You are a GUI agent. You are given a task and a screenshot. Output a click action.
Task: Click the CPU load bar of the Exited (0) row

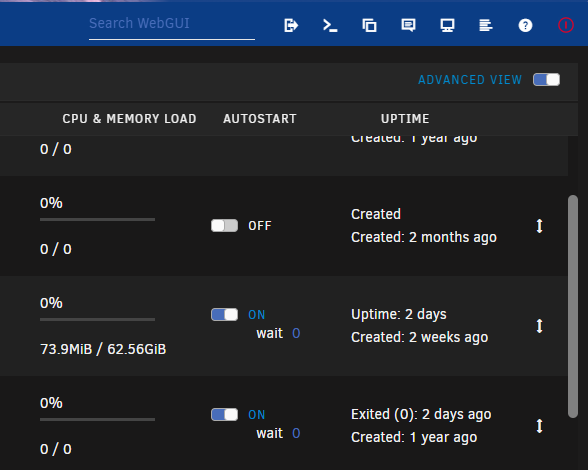coord(98,419)
